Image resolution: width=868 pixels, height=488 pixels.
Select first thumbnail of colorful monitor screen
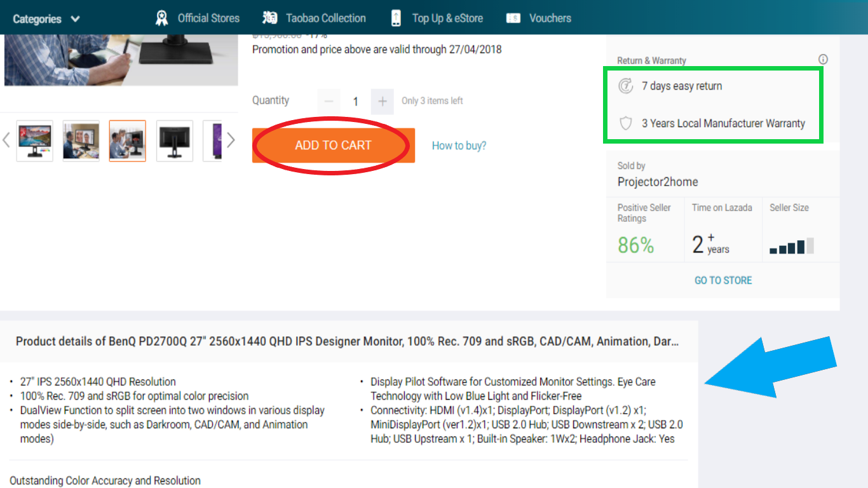tap(34, 141)
